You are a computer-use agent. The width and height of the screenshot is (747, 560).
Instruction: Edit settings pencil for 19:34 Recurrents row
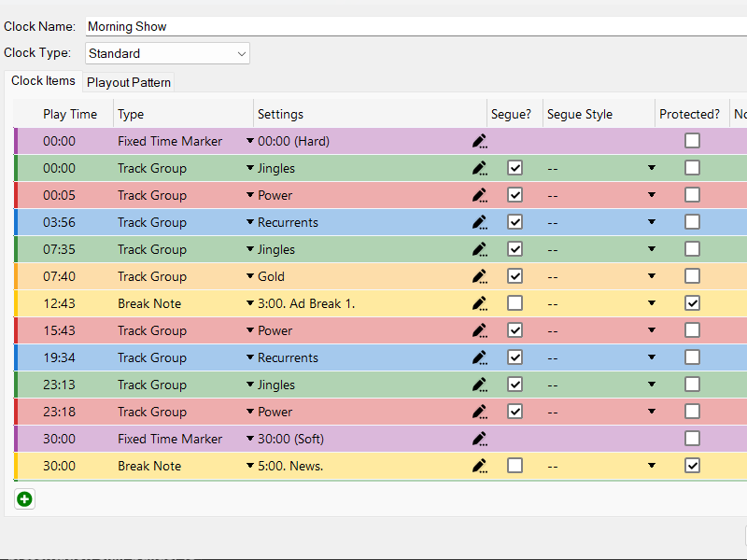pos(479,357)
